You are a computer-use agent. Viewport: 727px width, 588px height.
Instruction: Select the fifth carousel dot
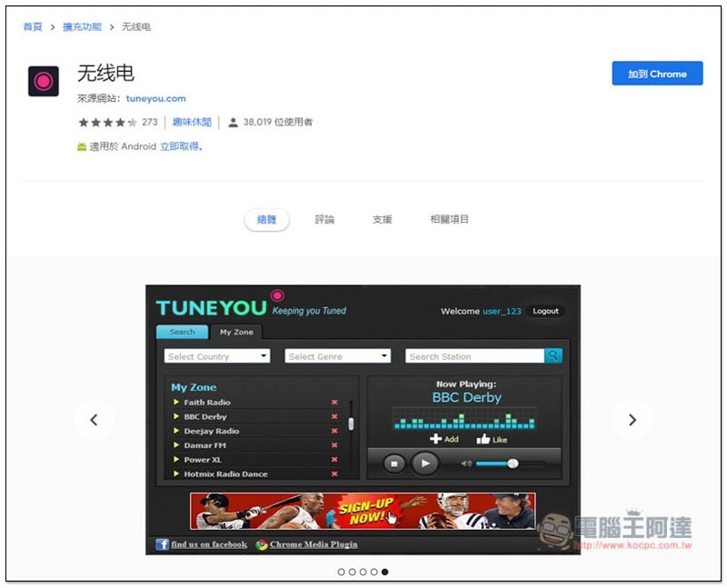point(384,572)
